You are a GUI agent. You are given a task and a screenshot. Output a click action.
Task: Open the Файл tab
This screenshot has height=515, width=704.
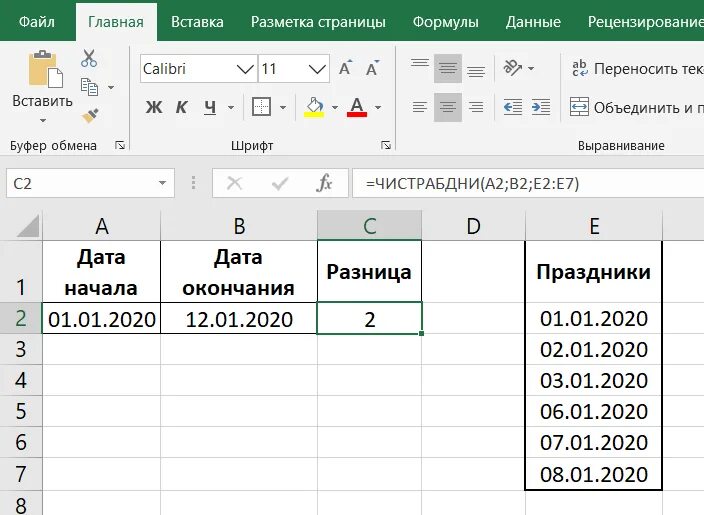coord(37,22)
